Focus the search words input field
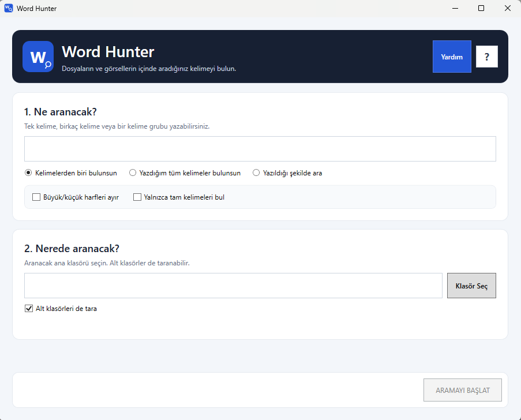 [x=260, y=149]
